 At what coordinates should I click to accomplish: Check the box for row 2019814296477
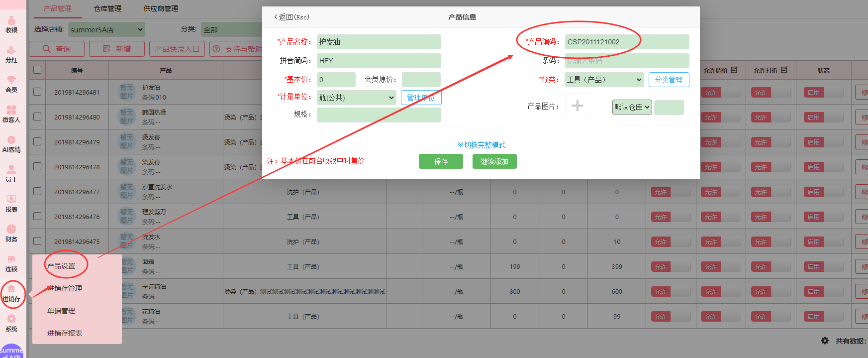point(37,191)
